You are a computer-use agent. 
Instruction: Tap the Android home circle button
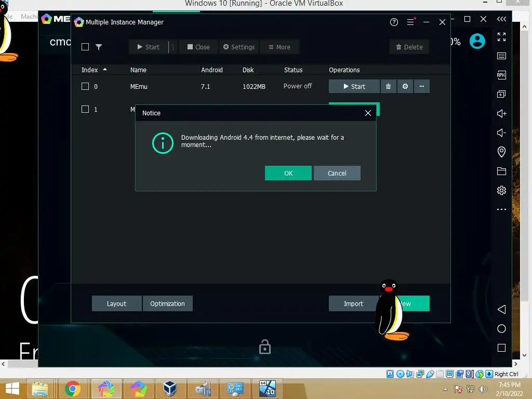point(501,328)
